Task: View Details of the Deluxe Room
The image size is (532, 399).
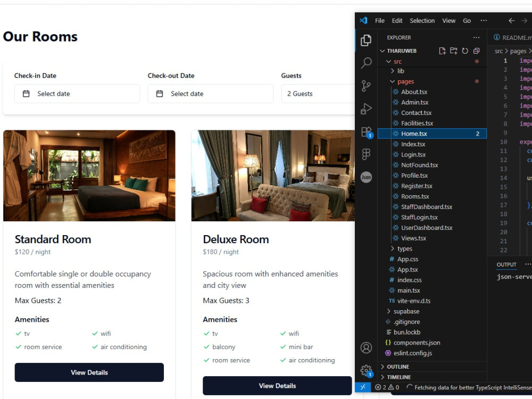Action: click(x=277, y=386)
